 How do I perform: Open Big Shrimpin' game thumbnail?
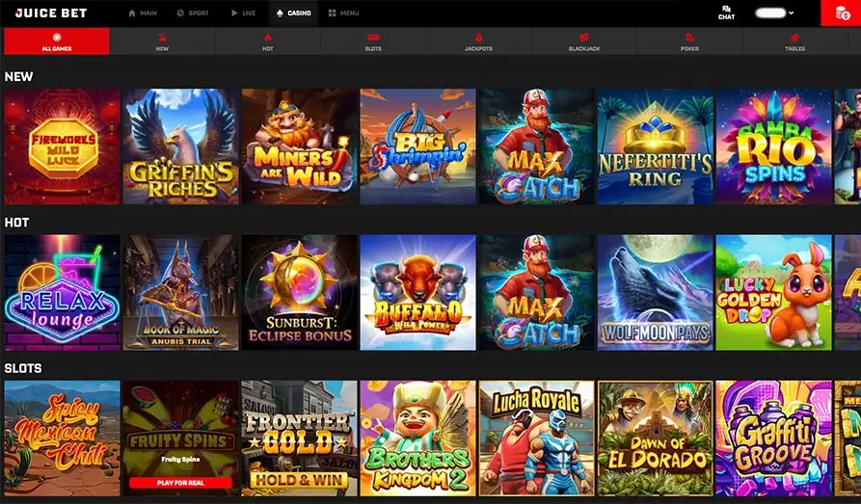click(417, 146)
